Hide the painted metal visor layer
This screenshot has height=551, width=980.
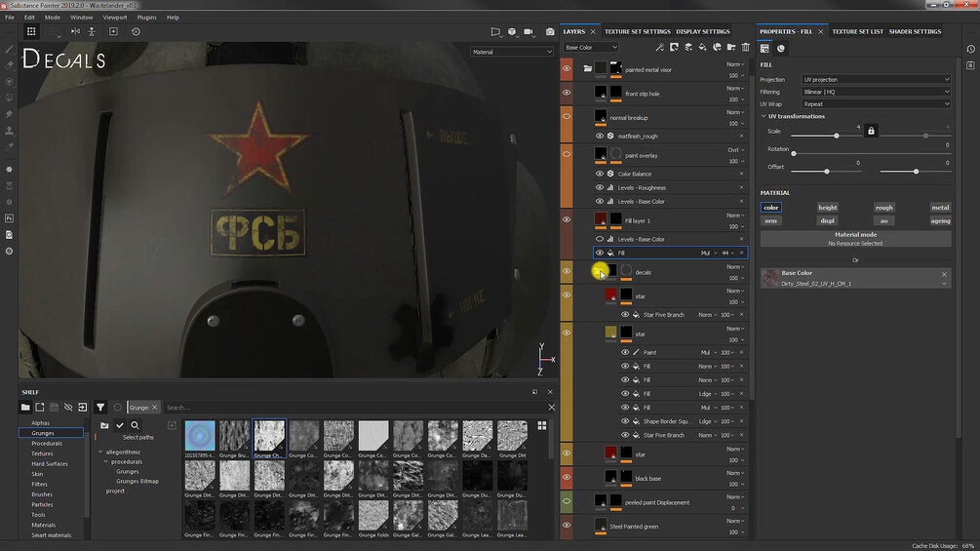point(567,68)
